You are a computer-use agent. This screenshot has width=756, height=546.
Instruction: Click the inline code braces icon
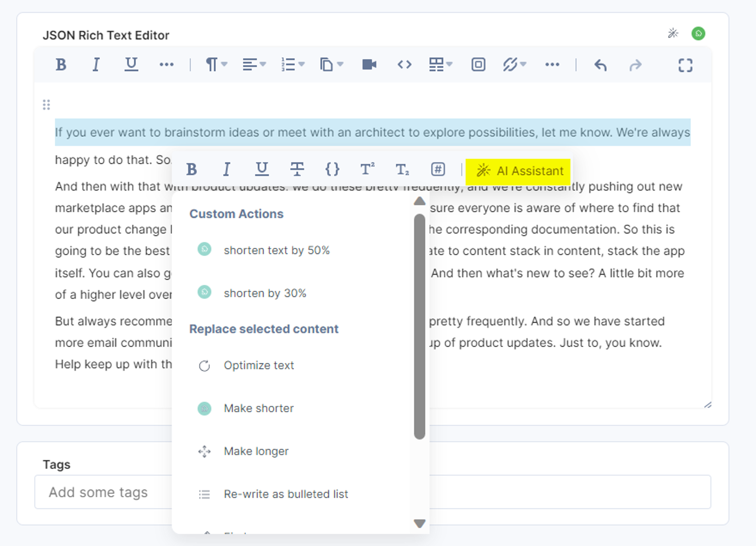coord(332,169)
